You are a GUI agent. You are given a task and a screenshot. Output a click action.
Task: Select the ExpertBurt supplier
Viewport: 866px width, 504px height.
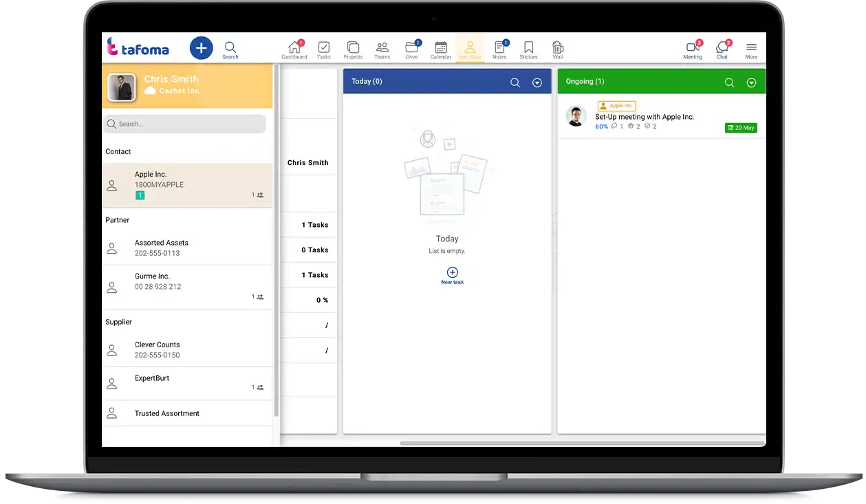[187, 383]
